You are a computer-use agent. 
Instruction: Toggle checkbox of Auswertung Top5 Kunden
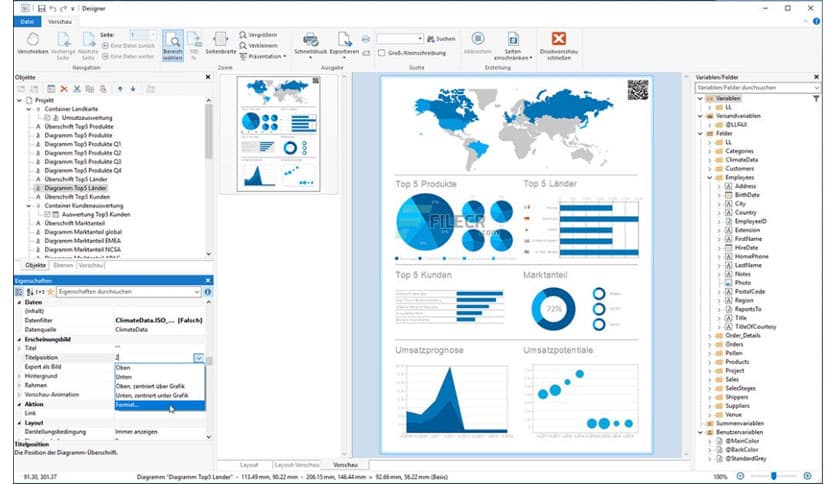47,214
